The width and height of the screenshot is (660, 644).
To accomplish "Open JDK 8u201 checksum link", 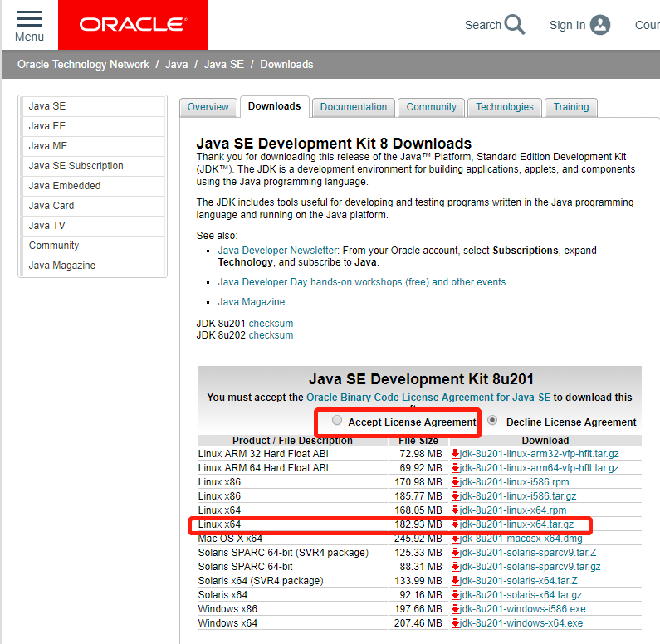I will pos(271,324).
